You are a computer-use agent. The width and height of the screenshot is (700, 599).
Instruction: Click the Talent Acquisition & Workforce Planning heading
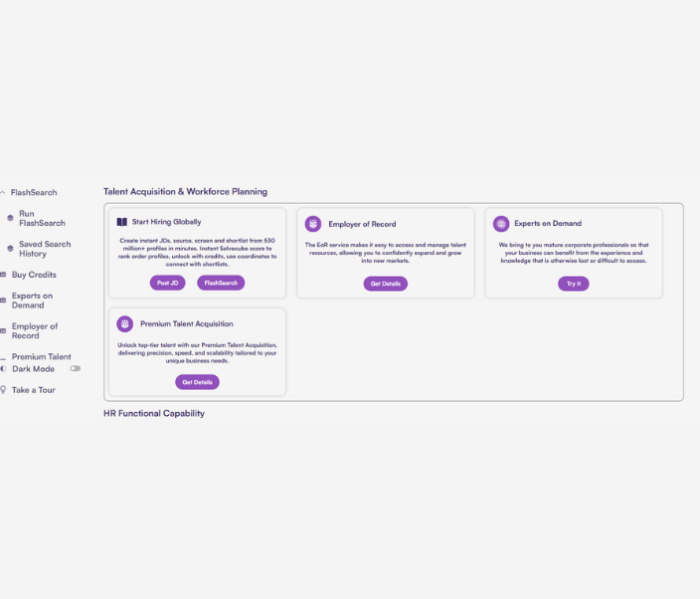click(x=185, y=191)
